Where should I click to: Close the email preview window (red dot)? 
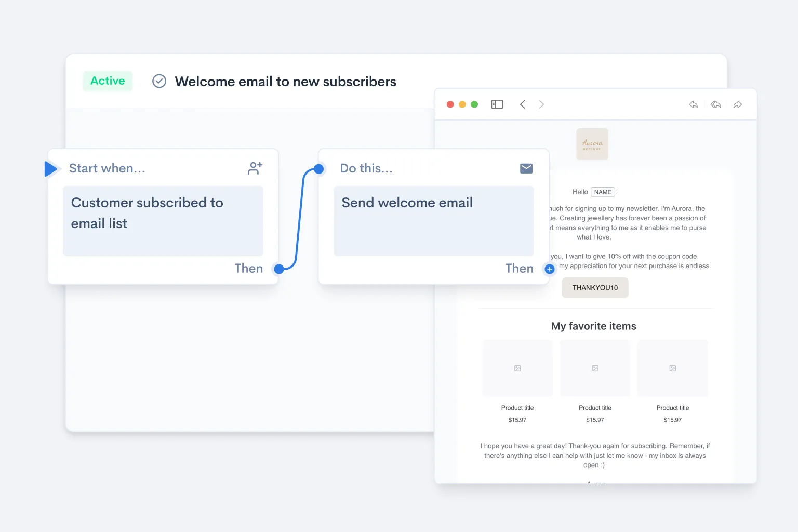point(450,104)
